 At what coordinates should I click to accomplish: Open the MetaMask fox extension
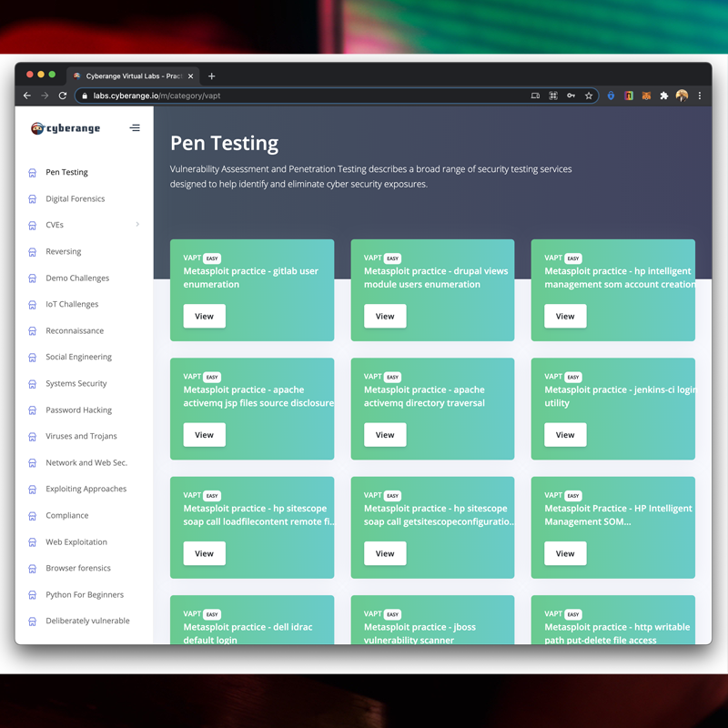click(x=646, y=96)
